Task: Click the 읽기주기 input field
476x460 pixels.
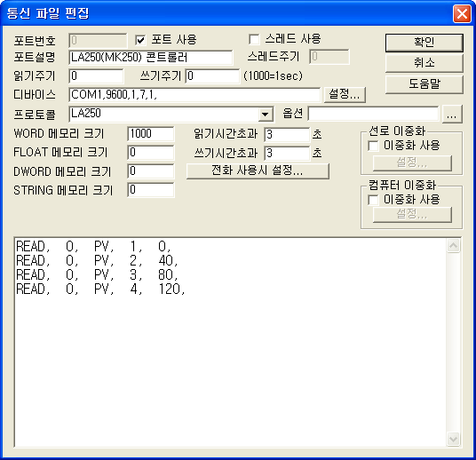Action: pyautogui.click(x=96, y=75)
